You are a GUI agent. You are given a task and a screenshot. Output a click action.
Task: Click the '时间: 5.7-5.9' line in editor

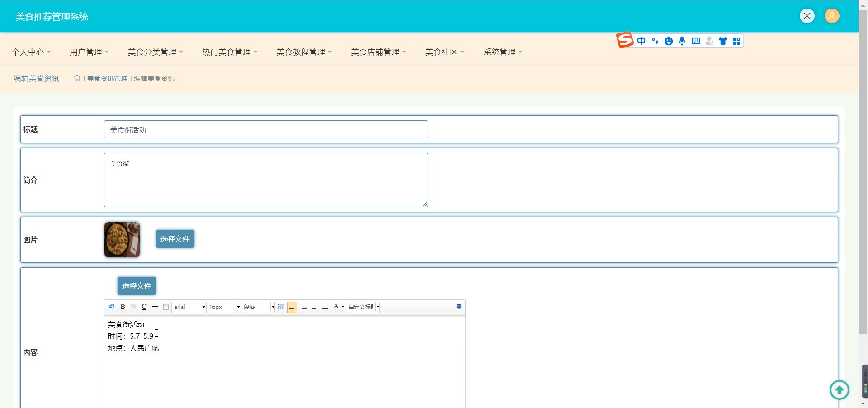(x=131, y=336)
